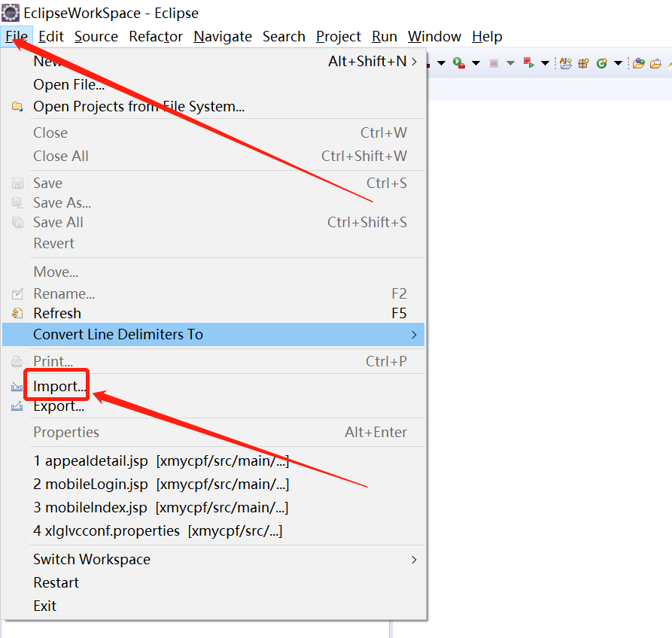
Task: Click the red square with green play icon
Action: click(528, 63)
